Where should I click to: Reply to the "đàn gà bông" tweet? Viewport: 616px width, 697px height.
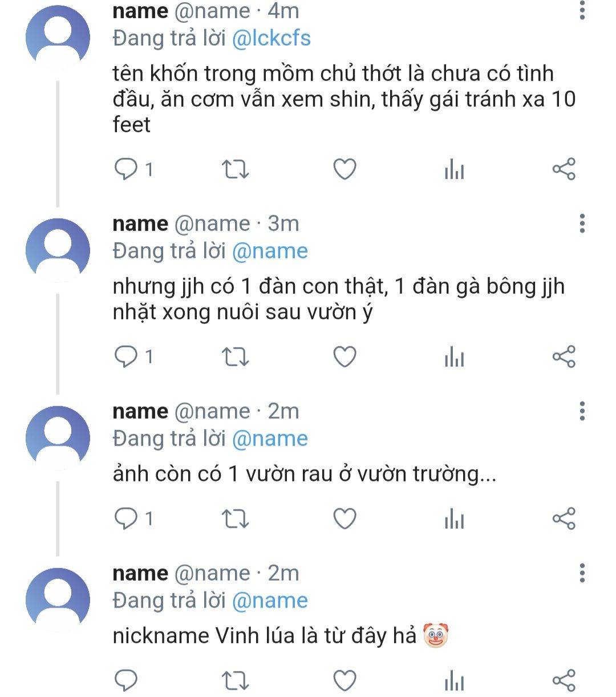click(127, 357)
